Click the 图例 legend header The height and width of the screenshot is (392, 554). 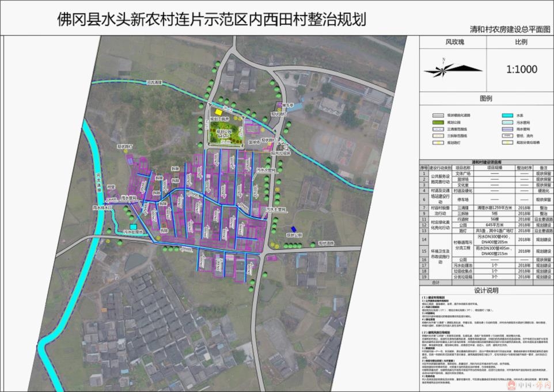point(486,98)
